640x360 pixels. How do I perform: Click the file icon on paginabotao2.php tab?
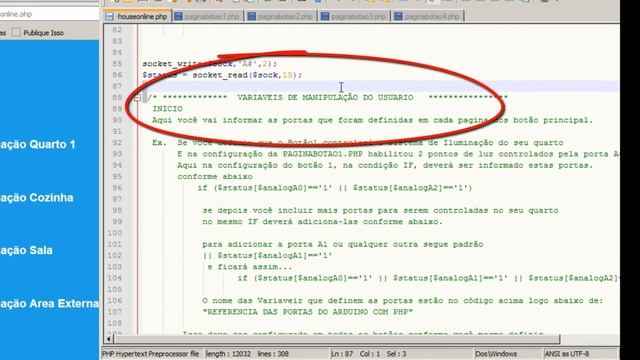point(252,16)
